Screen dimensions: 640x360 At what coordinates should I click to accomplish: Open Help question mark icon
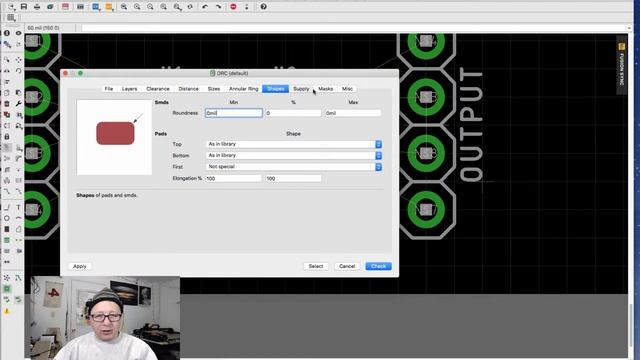(x=264, y=7)
